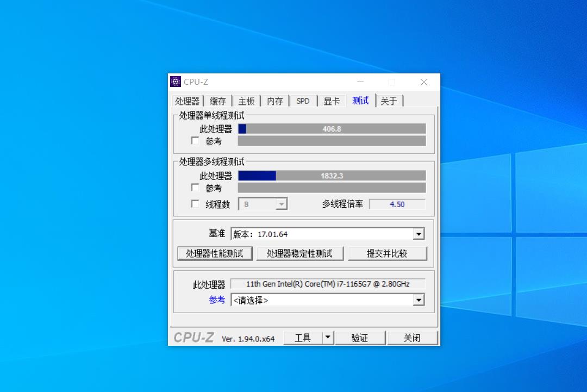Enable the 参考 checkbox in single-thread test section

tap(195, 141)
